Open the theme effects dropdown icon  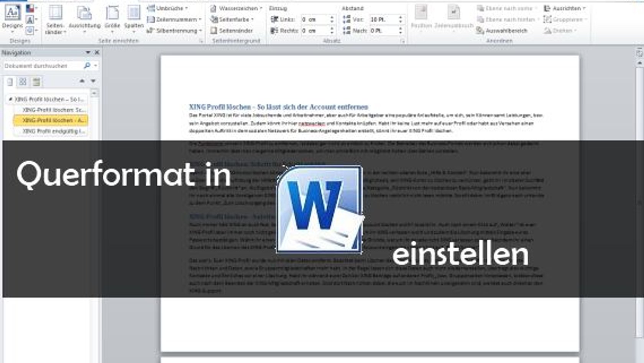click(32, 30)
